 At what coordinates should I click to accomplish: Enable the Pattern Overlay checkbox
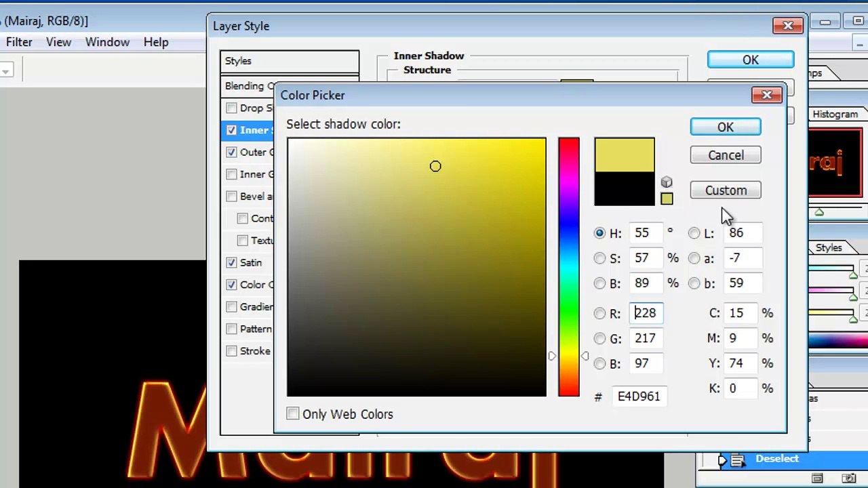tap(232, 329)
